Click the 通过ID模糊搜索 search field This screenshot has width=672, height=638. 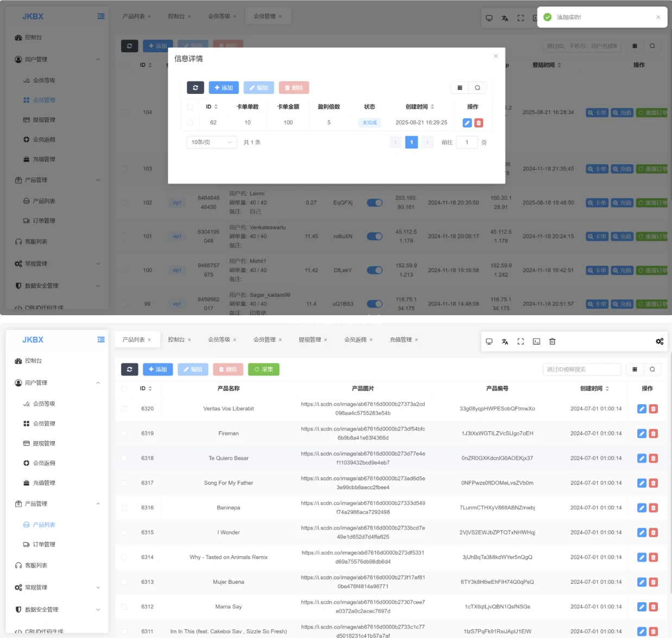[x=582, y=369]
